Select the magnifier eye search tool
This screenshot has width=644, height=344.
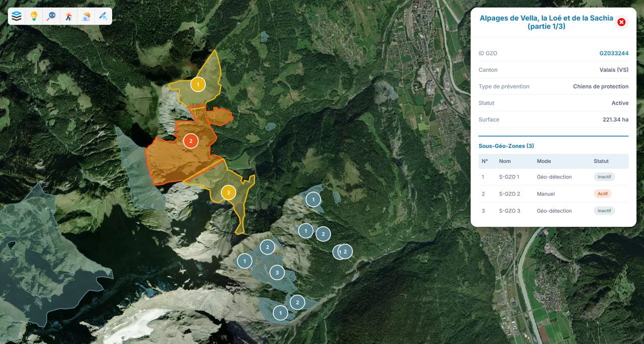pos(51,16)
